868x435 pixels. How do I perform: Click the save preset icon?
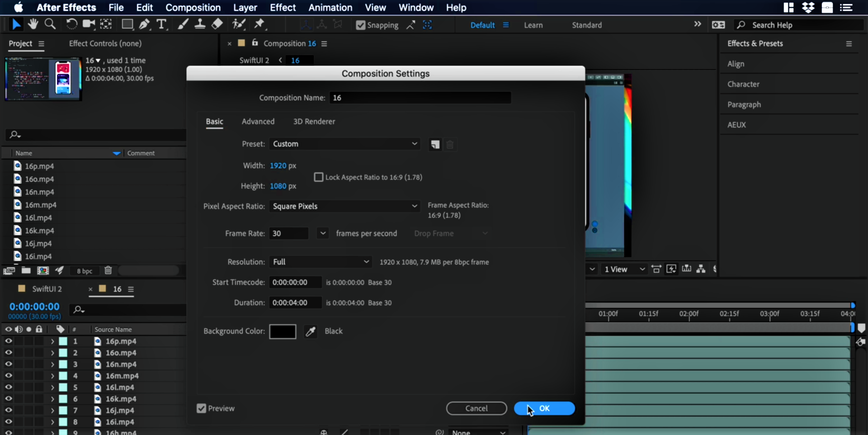click(x=435, y=144)
